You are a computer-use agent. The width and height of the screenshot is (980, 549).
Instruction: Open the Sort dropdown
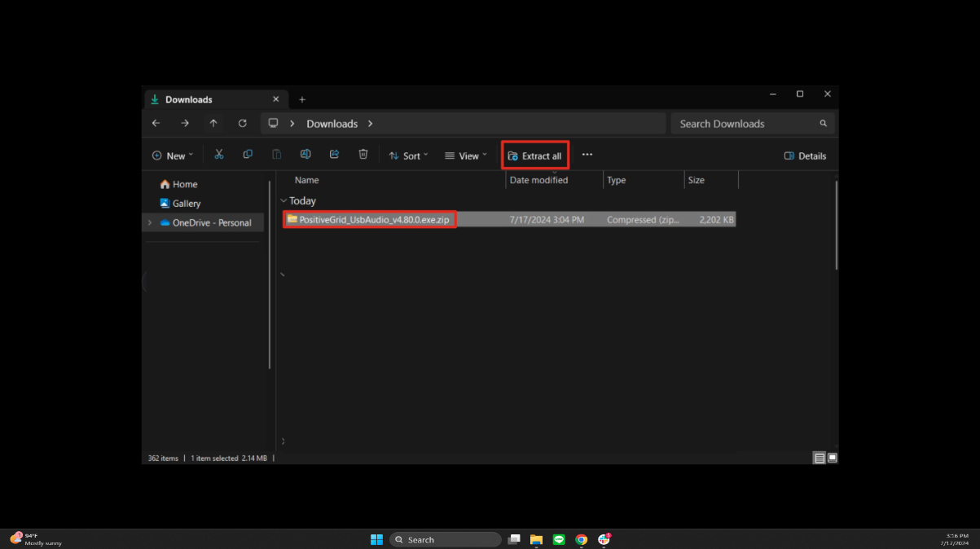tap(408, 156)
